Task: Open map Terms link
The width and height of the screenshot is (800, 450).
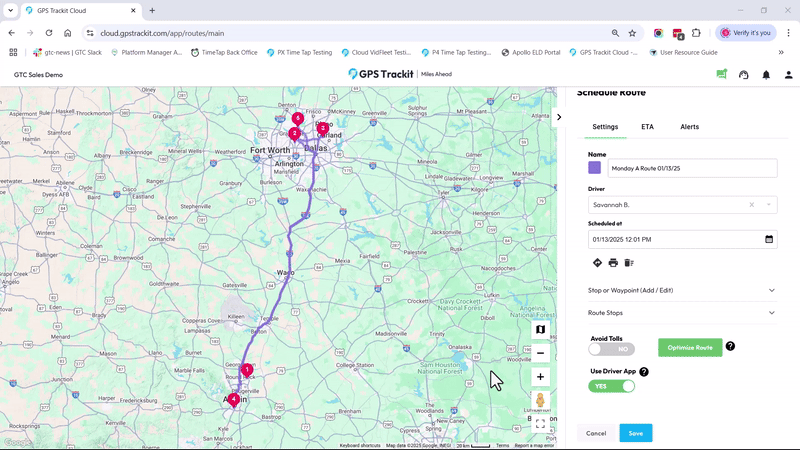Action: [x=503, y=445]
